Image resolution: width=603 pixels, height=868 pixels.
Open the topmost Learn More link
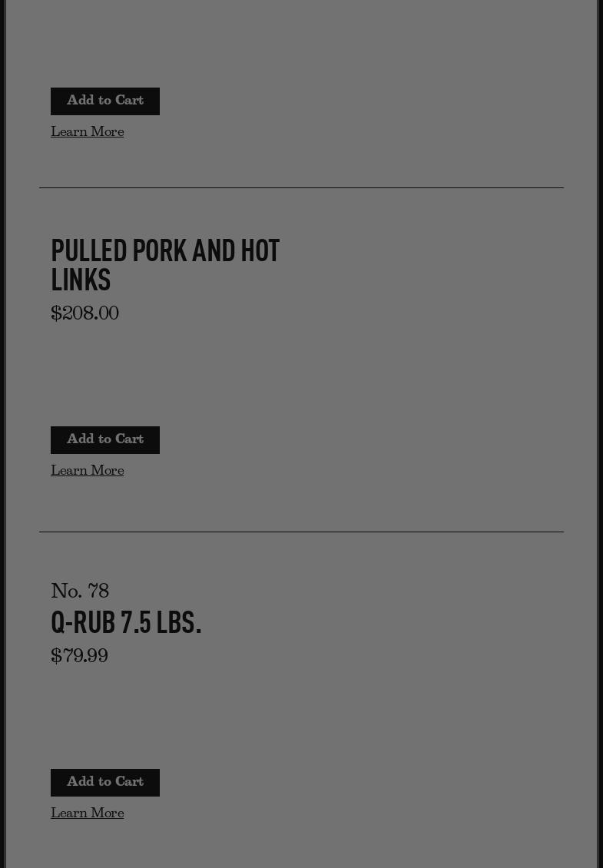coord(88,133)
